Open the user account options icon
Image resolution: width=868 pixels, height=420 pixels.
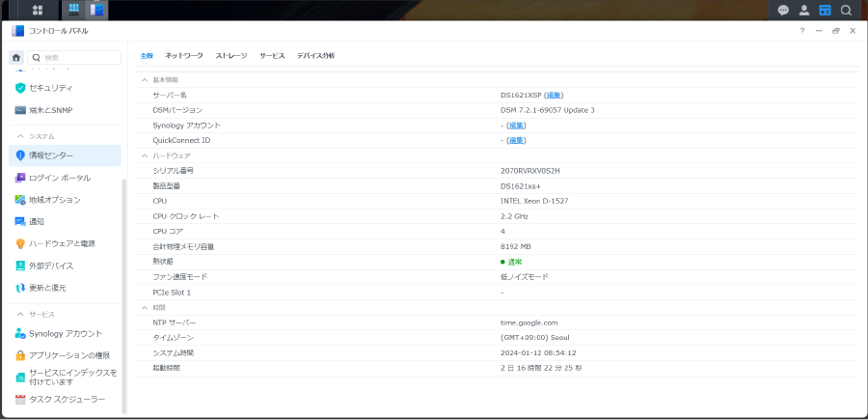(x=803, y=10)
